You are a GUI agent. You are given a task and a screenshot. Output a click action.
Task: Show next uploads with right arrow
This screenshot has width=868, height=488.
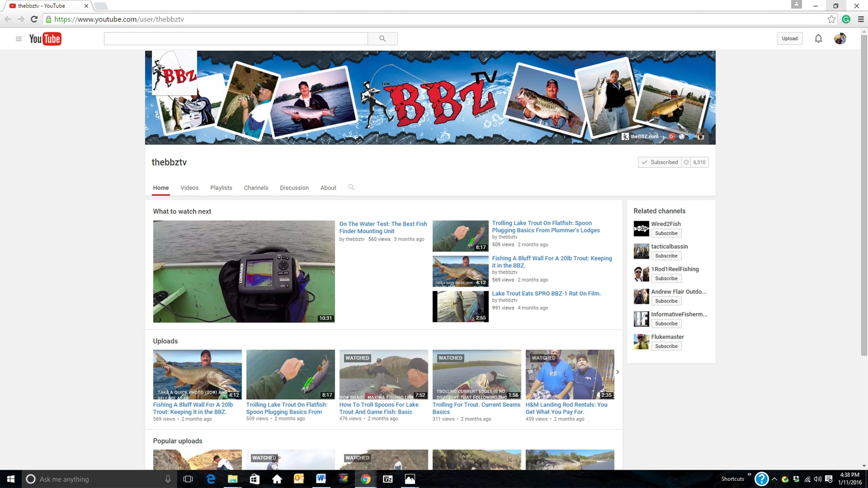pyautogui.click(x=618, y=372)
